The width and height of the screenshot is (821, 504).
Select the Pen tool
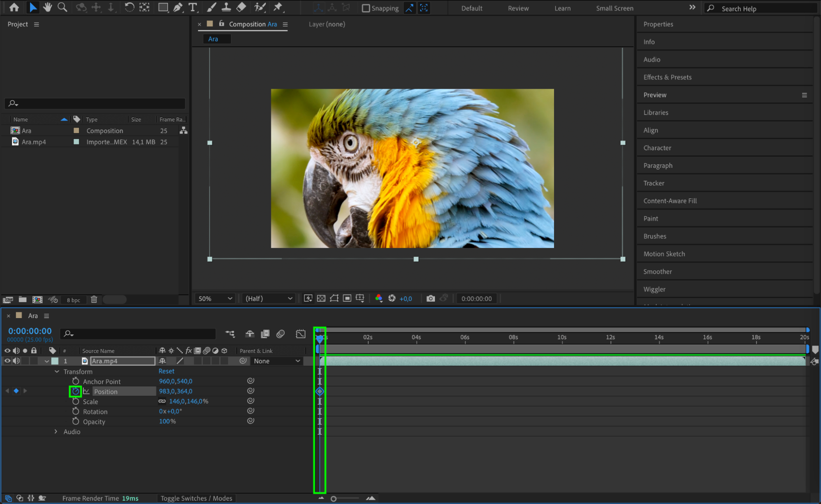(x=177, y=7)
